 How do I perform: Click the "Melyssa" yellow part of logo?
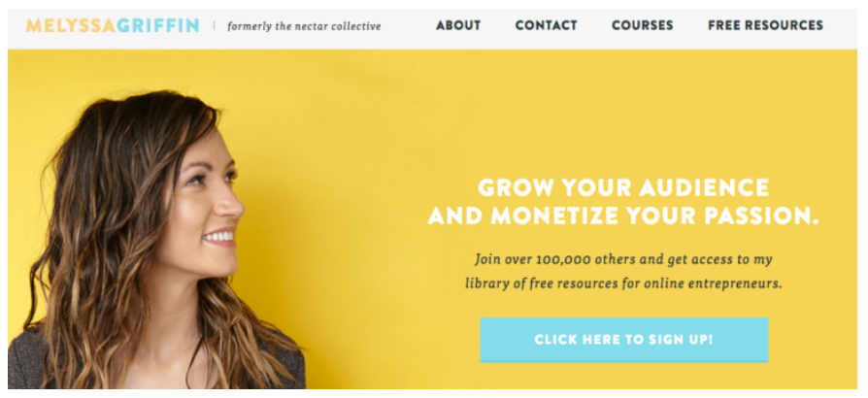click(x=70, y=25)
